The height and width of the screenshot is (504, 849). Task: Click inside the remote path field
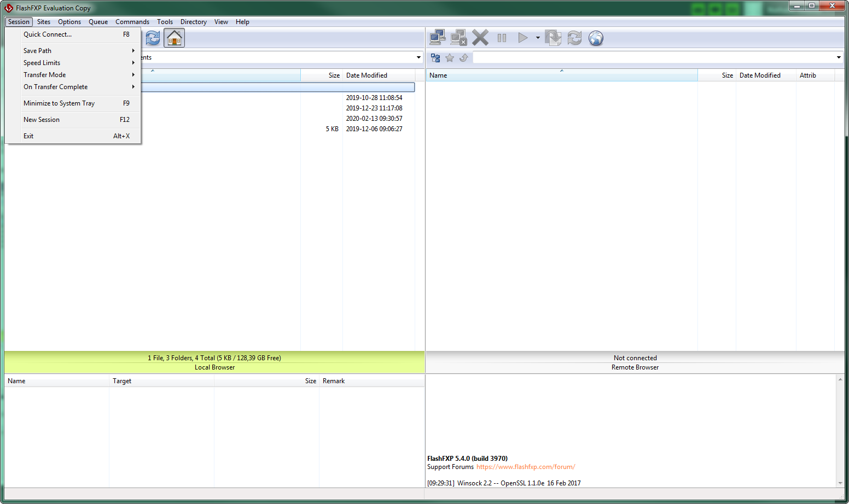coord(654,57)
